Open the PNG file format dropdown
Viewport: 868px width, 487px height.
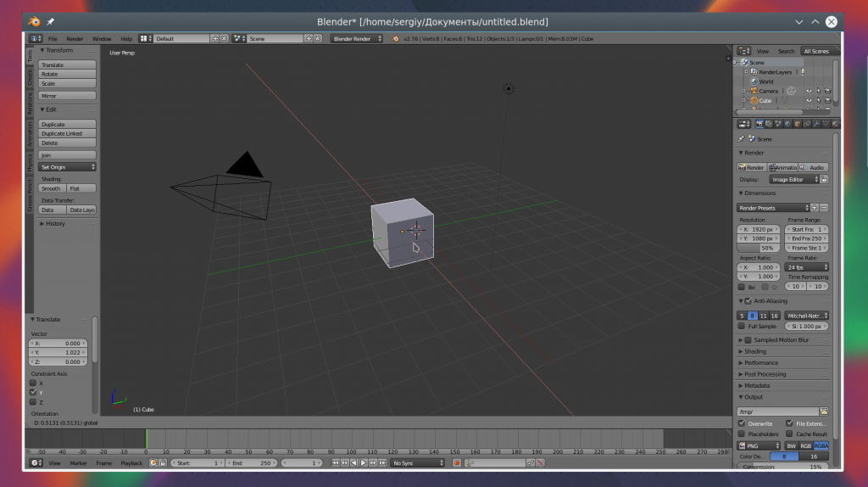pyautogui.click(x=759, y=445)
